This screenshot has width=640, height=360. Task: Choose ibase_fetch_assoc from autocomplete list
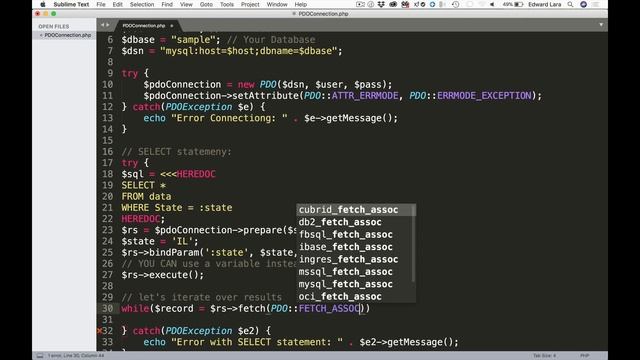click(356, 247)
